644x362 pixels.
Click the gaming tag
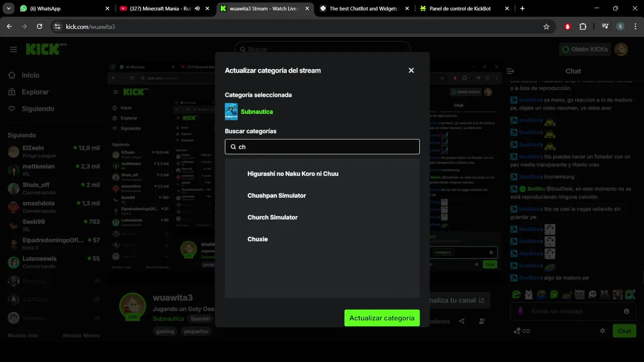pyautogui.click(x=165, y=331)
